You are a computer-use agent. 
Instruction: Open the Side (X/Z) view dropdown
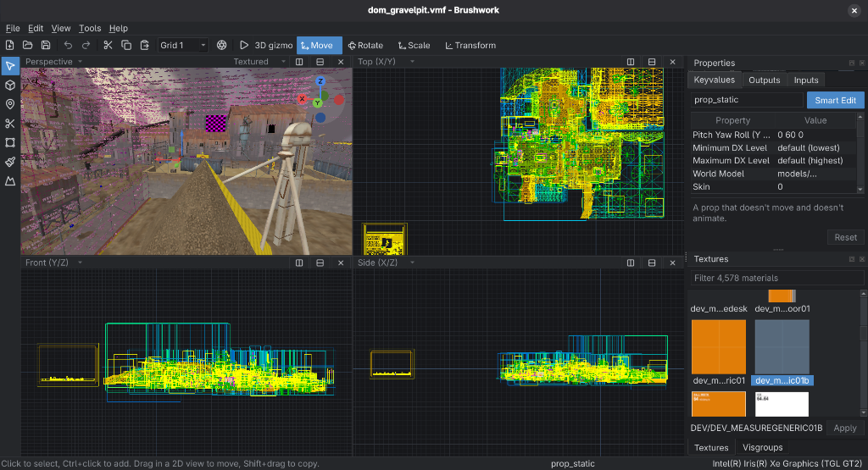point(386,263)
